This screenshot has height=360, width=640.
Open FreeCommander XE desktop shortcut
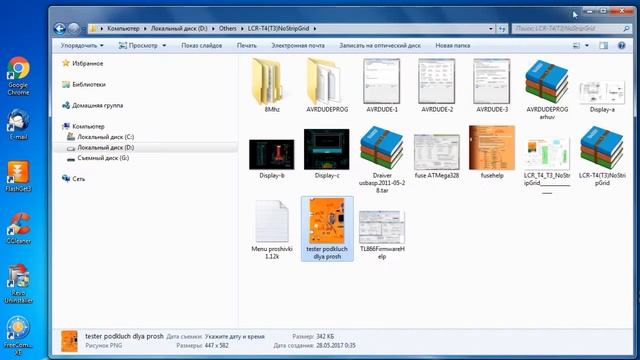point(18,336)
